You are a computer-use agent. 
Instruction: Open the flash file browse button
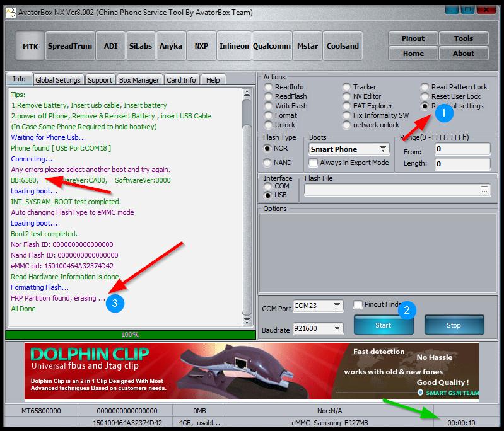pyautogui.click(x=484, y=190)
